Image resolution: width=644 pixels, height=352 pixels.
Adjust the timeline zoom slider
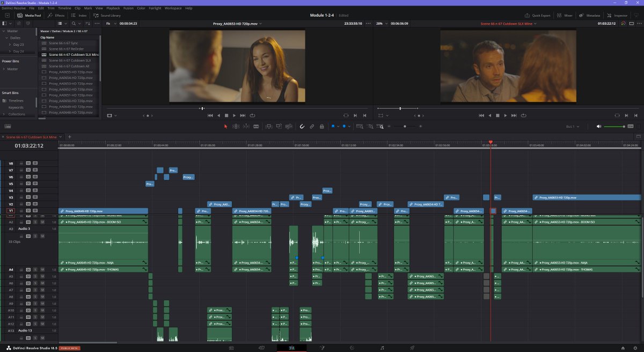(x=405, y=127)
